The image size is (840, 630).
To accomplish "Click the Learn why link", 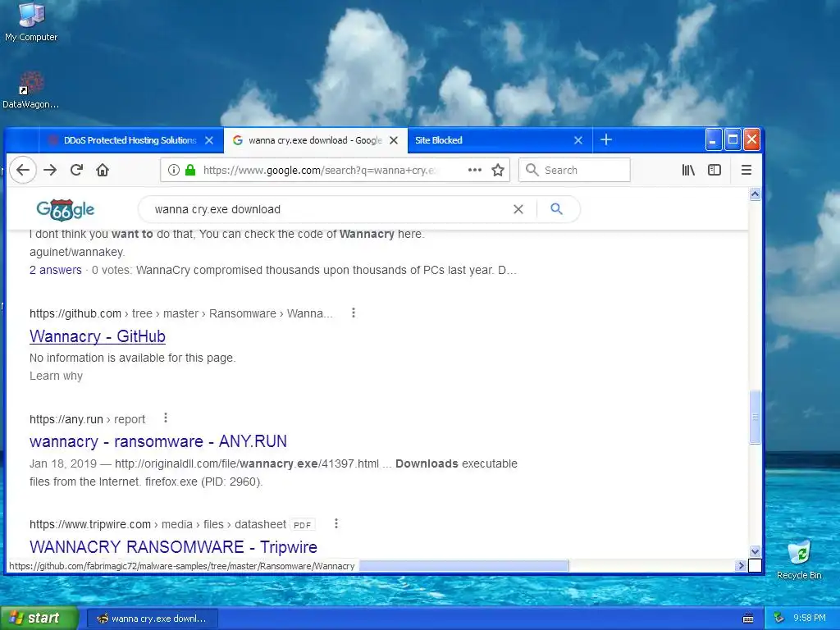I will point(57,376).
